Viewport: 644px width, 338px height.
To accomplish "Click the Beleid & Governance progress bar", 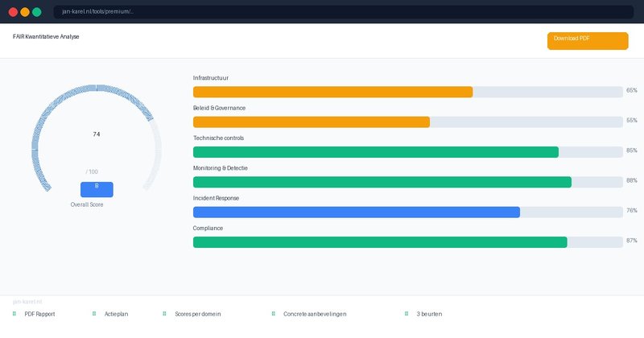I will tap(311, 122).
